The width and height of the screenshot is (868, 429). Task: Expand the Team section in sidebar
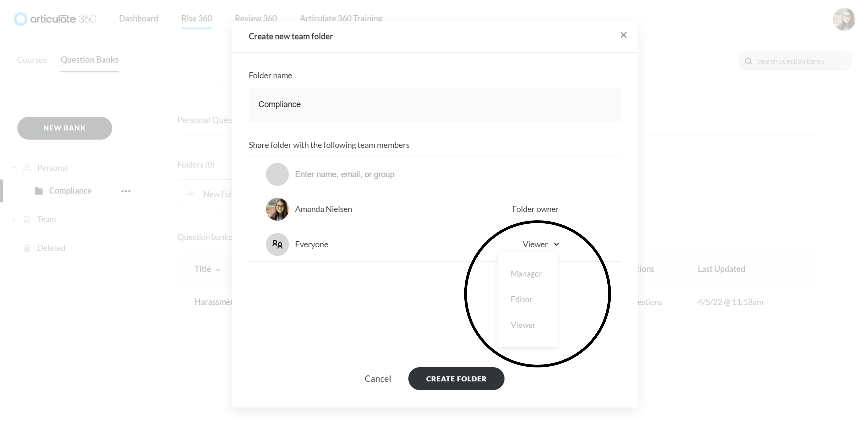coord(14,219)
